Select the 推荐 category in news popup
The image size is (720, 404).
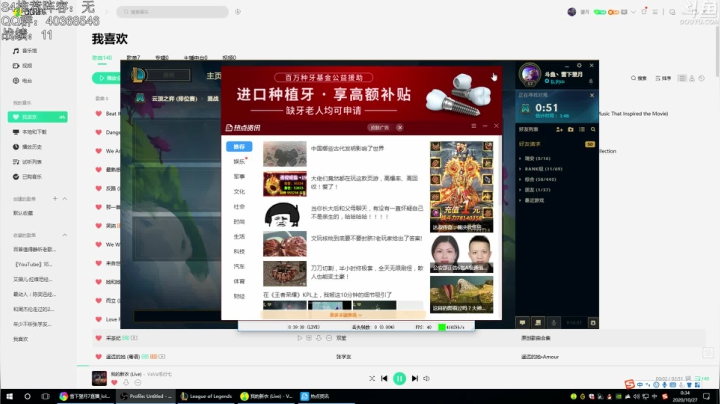click(239, 147)
